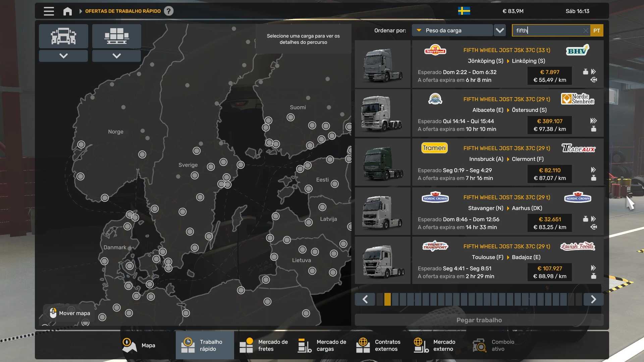Expand the truck filter chevron

tap(63, 56)
